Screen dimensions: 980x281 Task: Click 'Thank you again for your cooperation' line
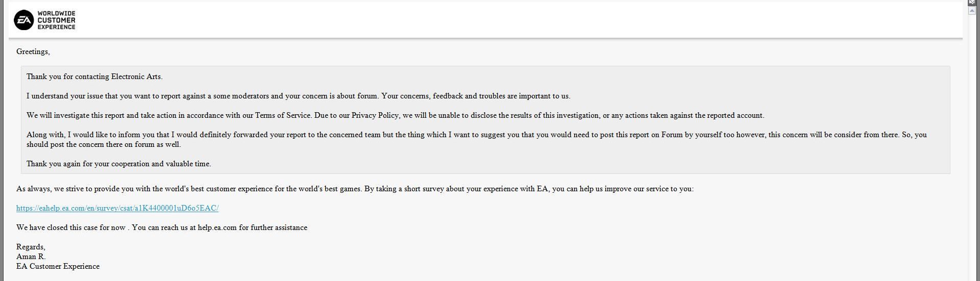pos(118,164)
